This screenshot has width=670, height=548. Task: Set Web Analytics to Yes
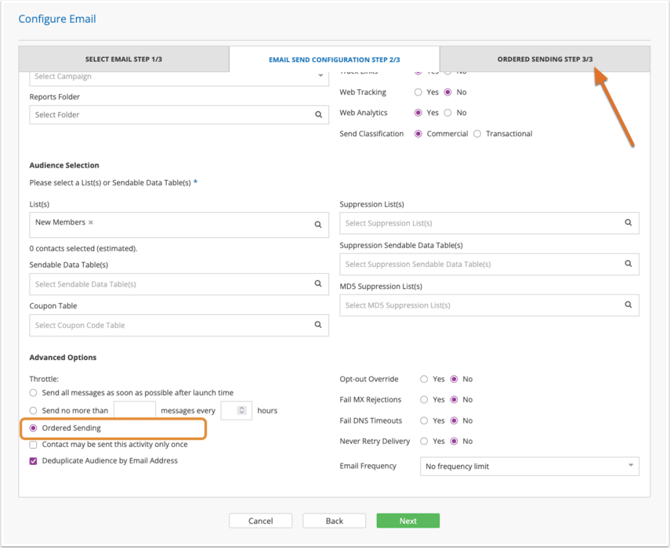[418, 113]
